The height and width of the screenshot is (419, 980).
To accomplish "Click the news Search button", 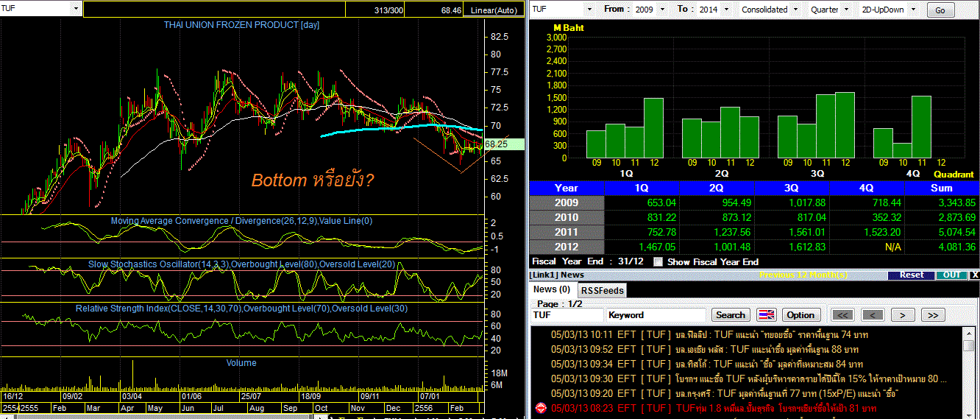I will (x=731, y=314).
